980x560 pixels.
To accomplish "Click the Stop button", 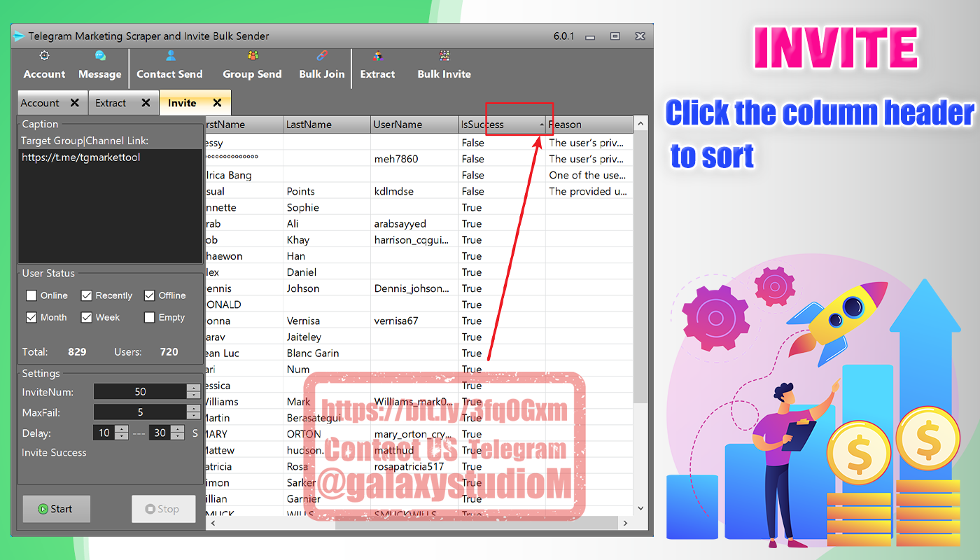I will [x=163, y=509].
